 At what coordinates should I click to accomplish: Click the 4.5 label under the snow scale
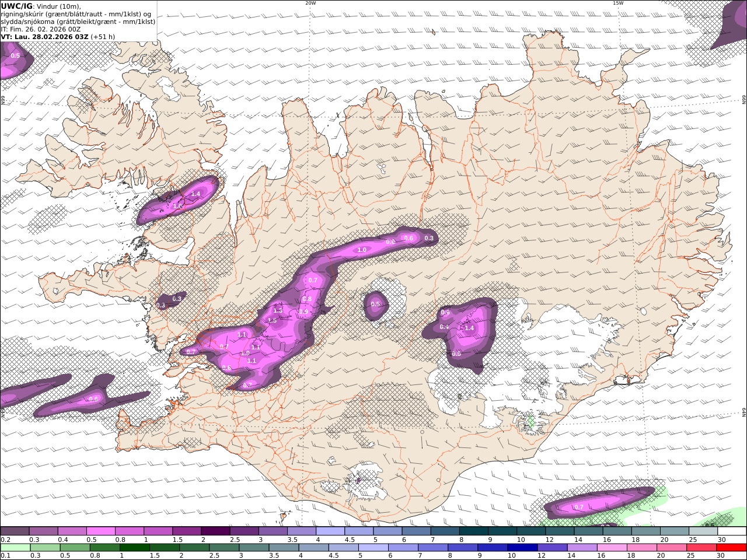point(350,540)
